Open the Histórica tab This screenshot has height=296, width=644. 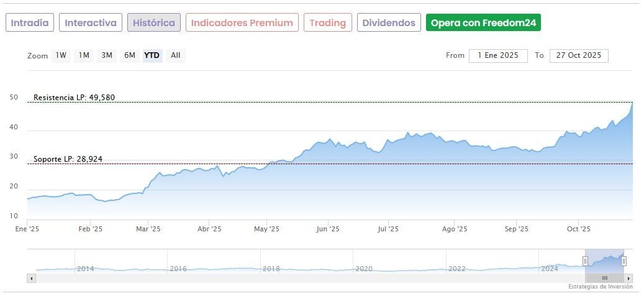click(x=154, y=23)
